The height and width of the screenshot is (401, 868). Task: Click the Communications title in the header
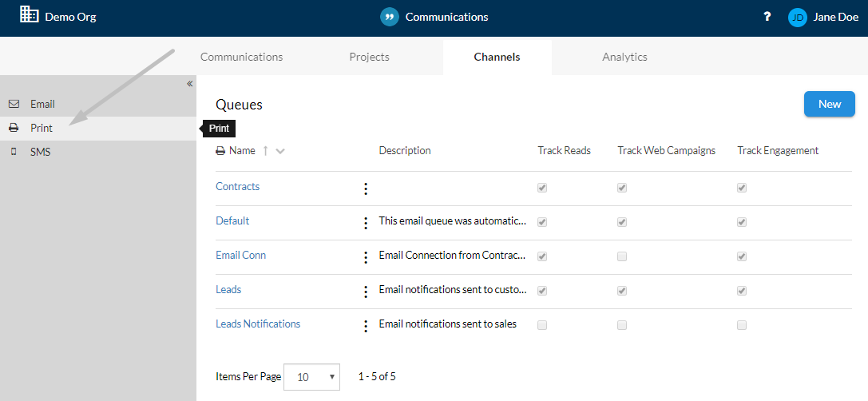[446, 17]
